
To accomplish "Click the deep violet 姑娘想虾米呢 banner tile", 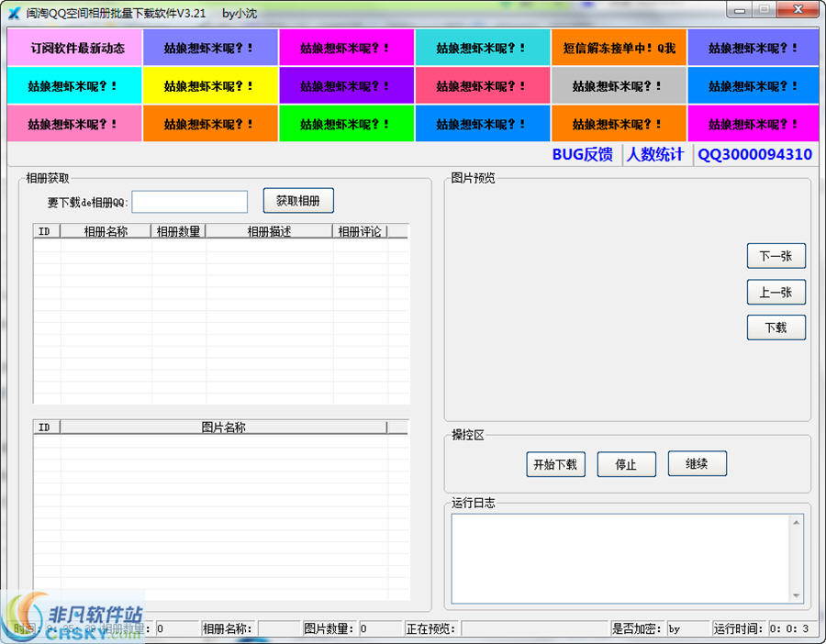I will click(x=346, y=85).
